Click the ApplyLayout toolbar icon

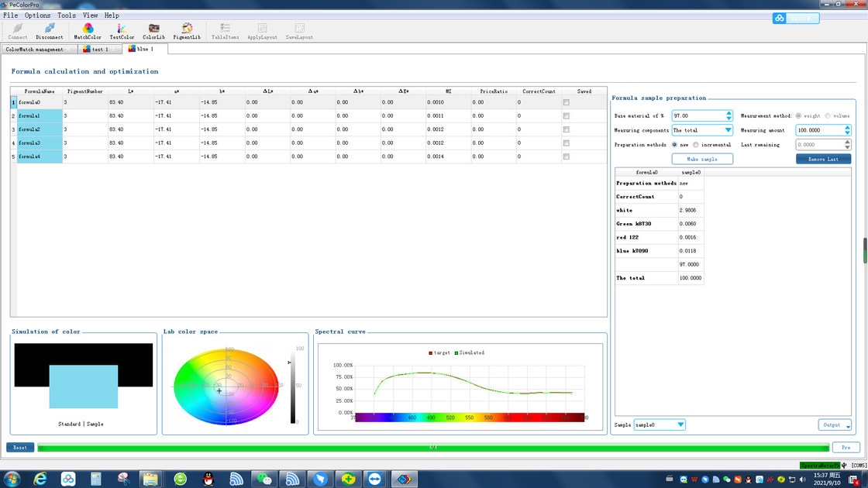(263, 31)
